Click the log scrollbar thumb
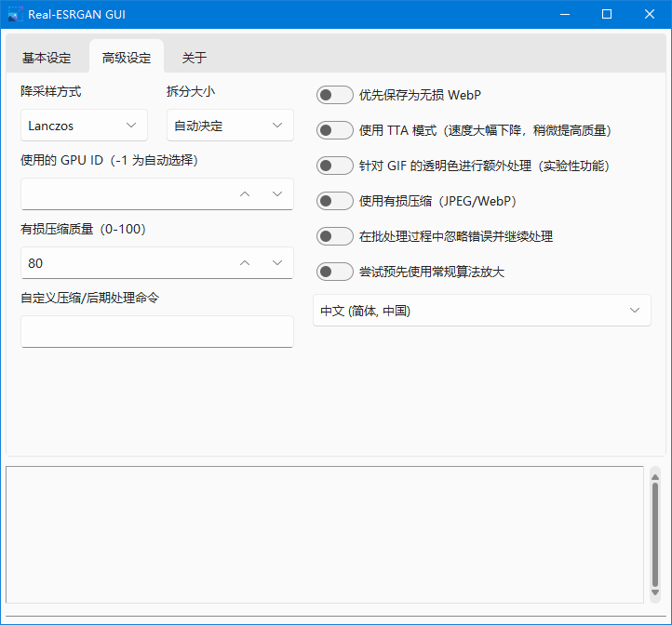Viewport: 672px width, 625px height. tap(655, 535)
